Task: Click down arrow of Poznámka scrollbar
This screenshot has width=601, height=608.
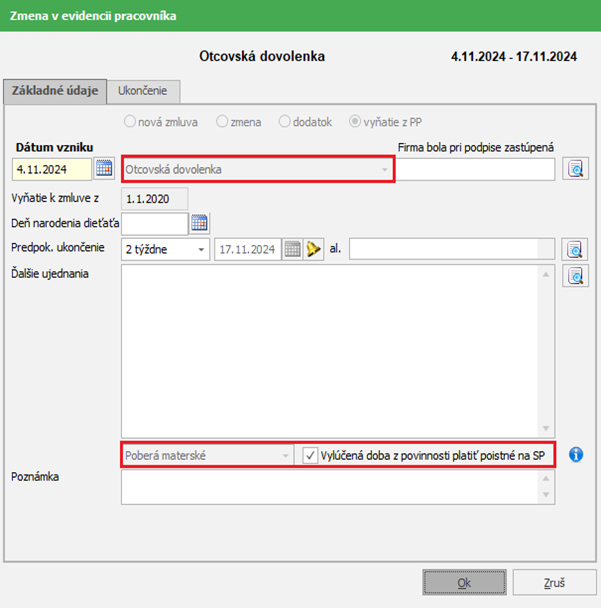Action: 546,495
